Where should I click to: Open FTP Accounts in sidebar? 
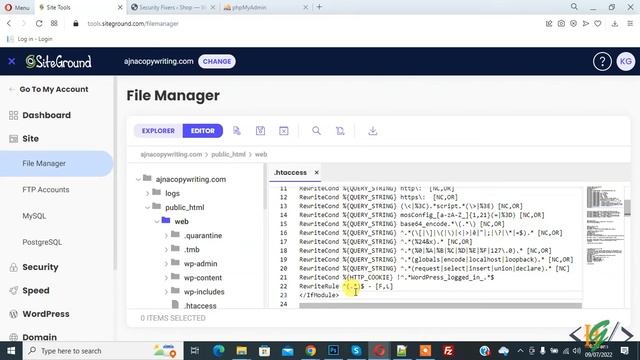(46, 190)
